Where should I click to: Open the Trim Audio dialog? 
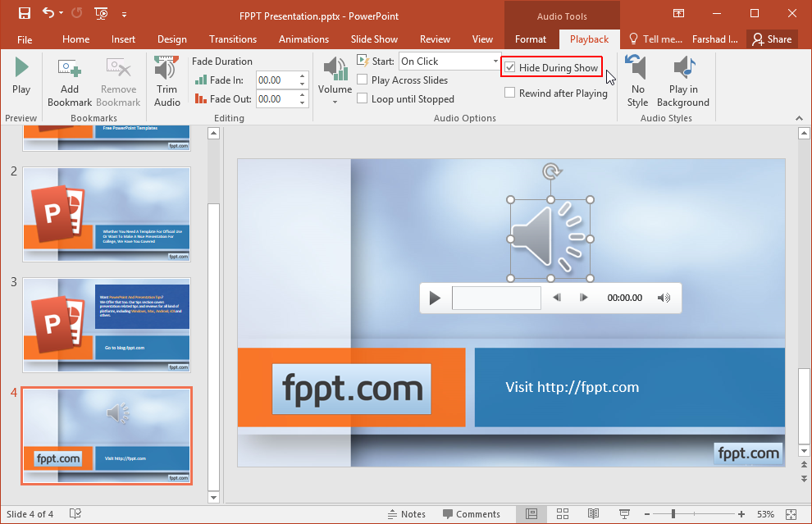coord(167,82)
